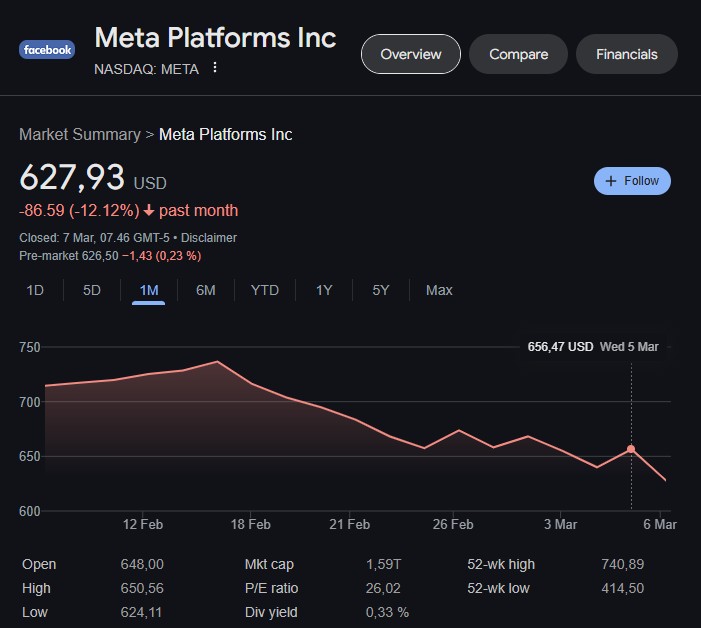Show the Max chart range
This screenshot has height=628, width=701.
[x=439, y=290]
